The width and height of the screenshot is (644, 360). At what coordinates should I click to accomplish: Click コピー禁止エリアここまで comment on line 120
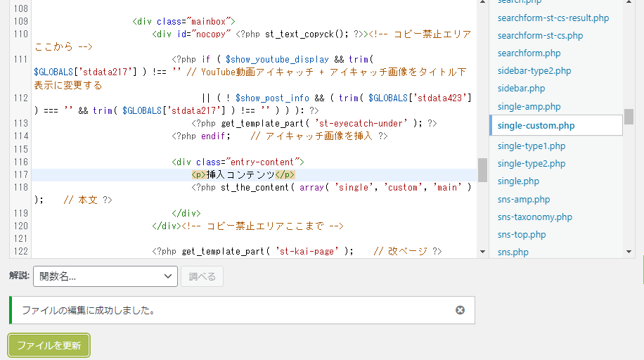pyautogui.click(x=262, y=226)
